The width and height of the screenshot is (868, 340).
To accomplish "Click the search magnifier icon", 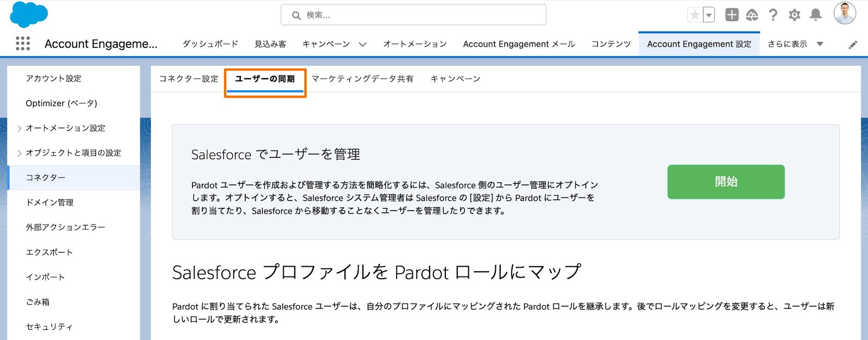I will pyautogui.click(x=296, y=15).
